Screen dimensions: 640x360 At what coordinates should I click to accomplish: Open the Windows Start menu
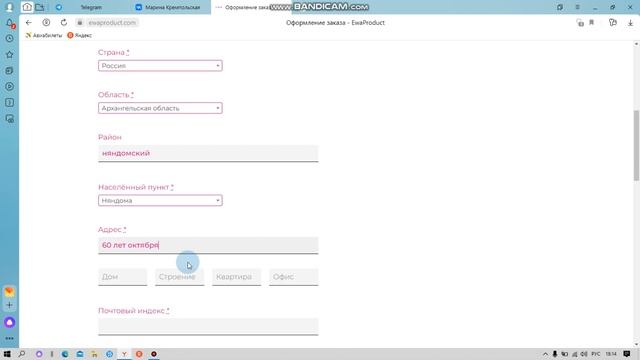tap(7, 354)
